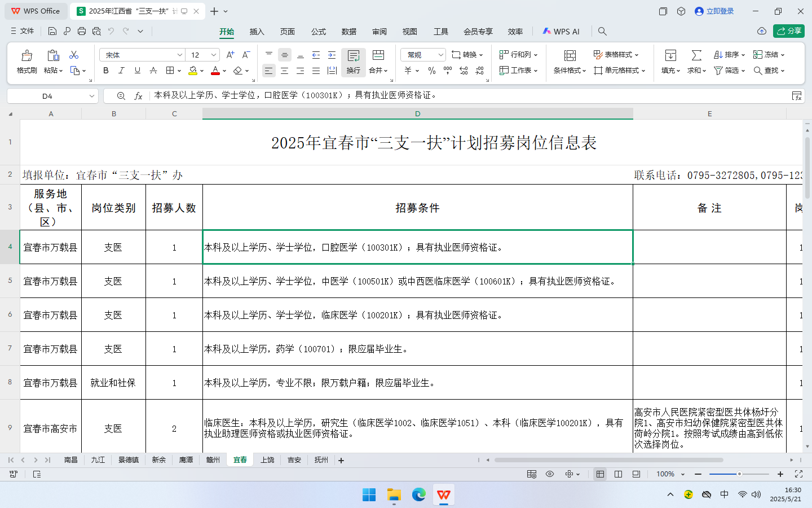This screenshot has width=812, height=508.
Task: Click the Login (立即登录) button
Action: tap(714, 11)
